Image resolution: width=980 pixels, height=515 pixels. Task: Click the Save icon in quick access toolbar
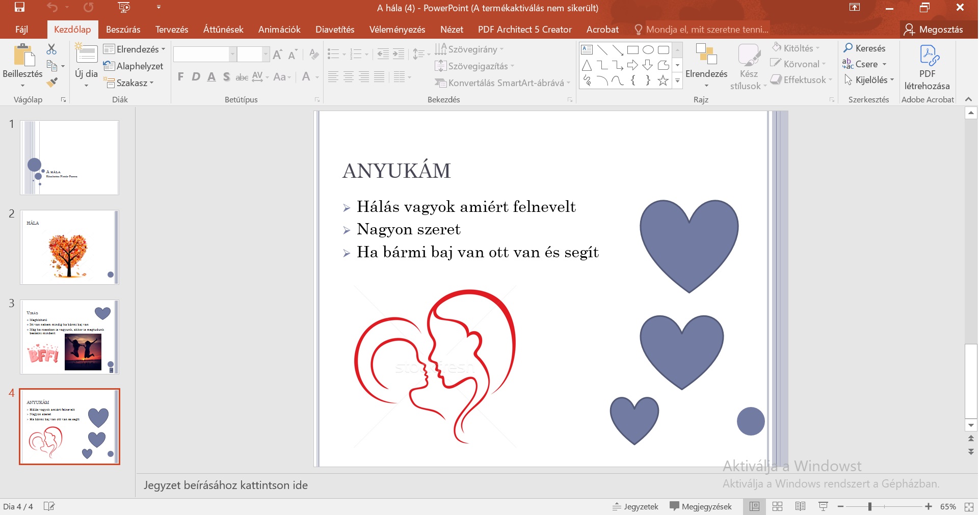[19, 7]
